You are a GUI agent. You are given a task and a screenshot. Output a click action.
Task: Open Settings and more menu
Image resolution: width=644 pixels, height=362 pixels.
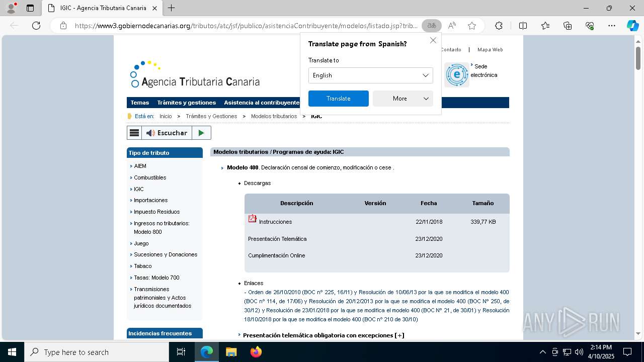(x=612, y=26)
